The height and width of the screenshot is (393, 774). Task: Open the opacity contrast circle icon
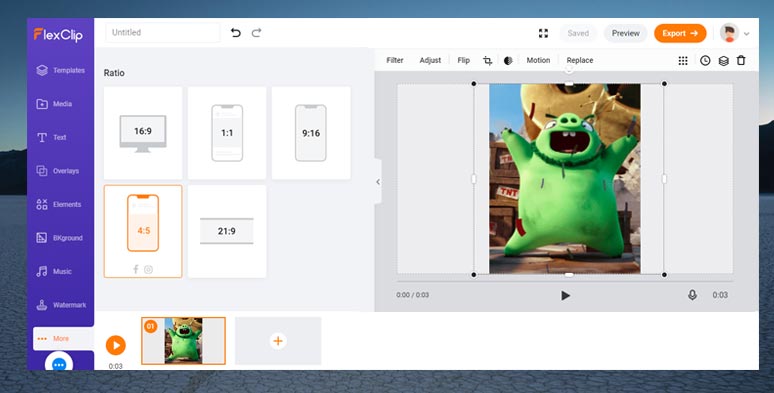click(x=508, y=61)
